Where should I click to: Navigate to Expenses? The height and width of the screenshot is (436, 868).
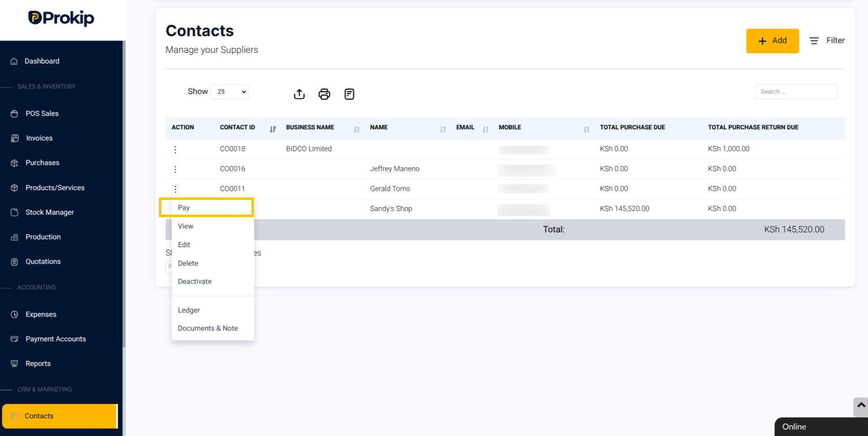point(41,314)
